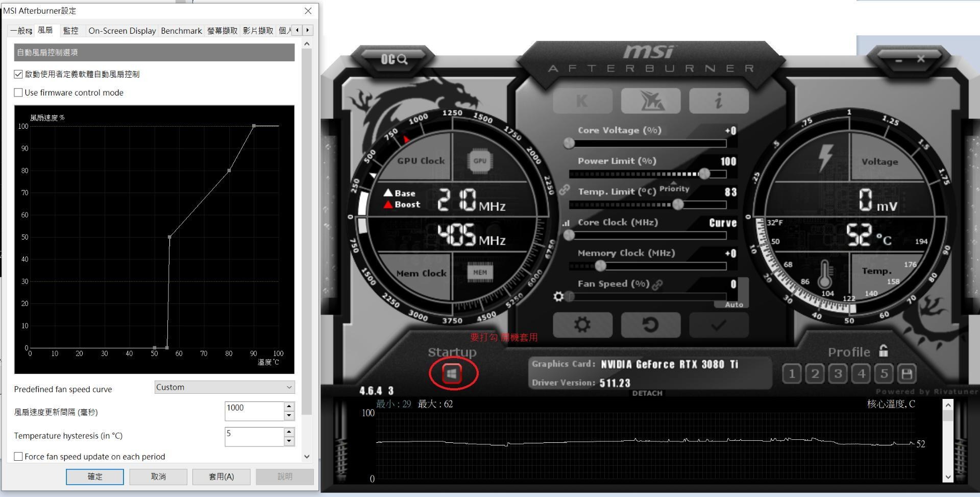Toggle the Startup Windows icon
Viewport: 980px width, 497px height.
point(452,374)
